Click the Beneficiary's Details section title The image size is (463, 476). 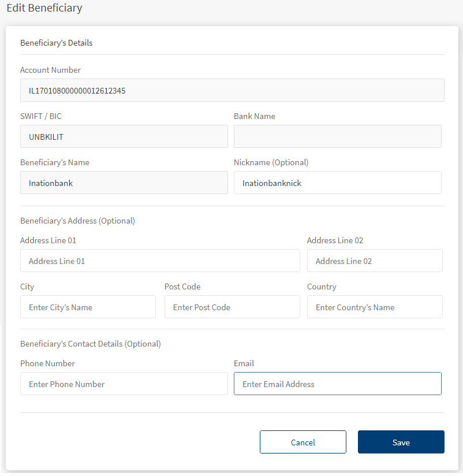tap(56, 43)
